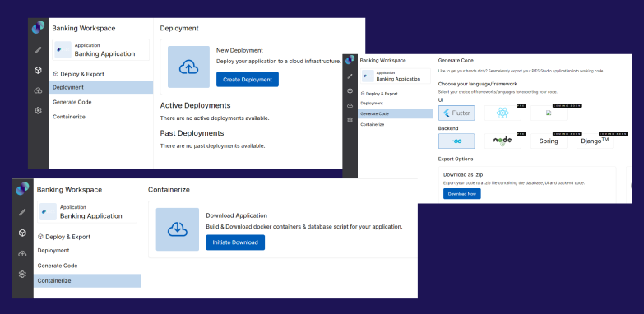Click Deploy & Export header in Deployment window
Image resolution: width=644 pixels, height=314 pixels.
78,74
